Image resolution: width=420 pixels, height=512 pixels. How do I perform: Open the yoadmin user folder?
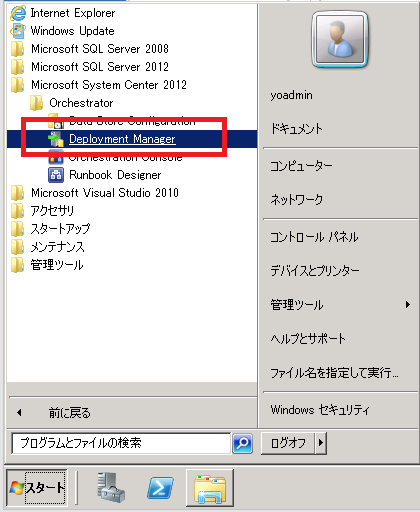291,95
